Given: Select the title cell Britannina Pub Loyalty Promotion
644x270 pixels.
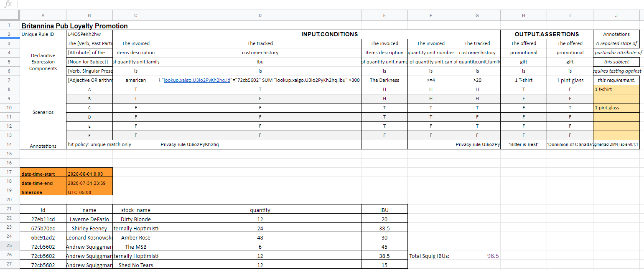Looking at the screenshot, I should pos(74,26).
